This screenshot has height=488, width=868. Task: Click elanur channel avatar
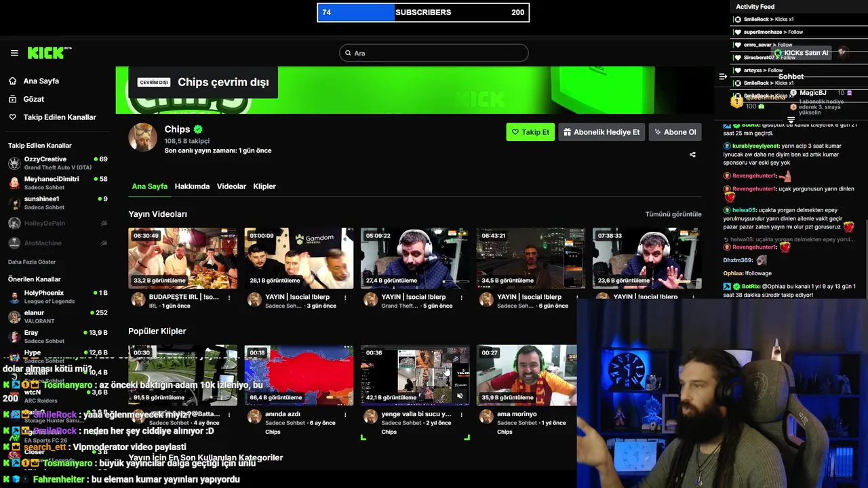[14, 317]
